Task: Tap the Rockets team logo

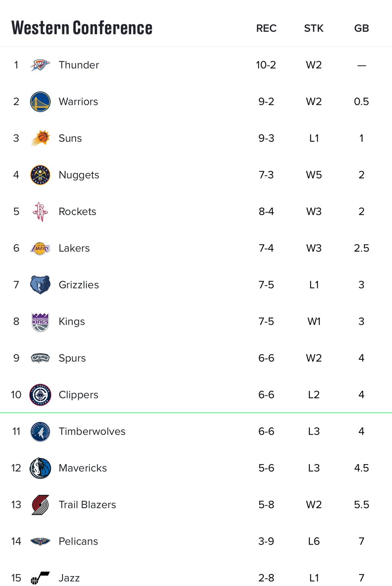Action: [x=40, y=211]
